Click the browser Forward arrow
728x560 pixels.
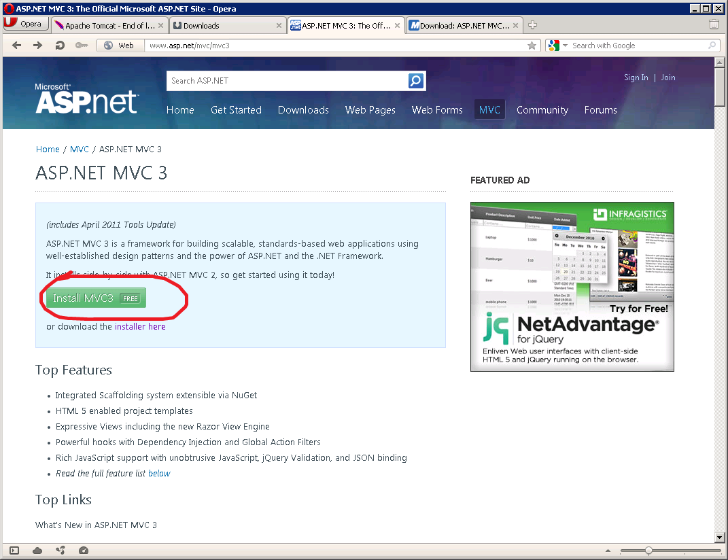click(x=37, y=45)
